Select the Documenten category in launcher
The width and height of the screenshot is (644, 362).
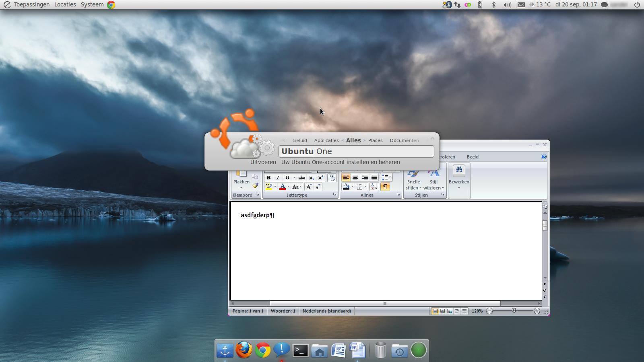(x=405, y=140)
